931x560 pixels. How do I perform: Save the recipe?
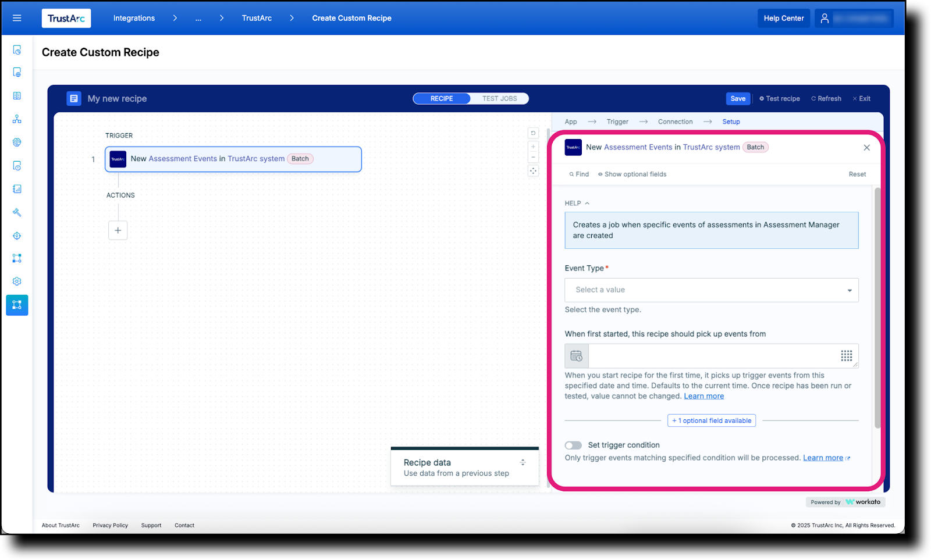click(x=737, y=98)
